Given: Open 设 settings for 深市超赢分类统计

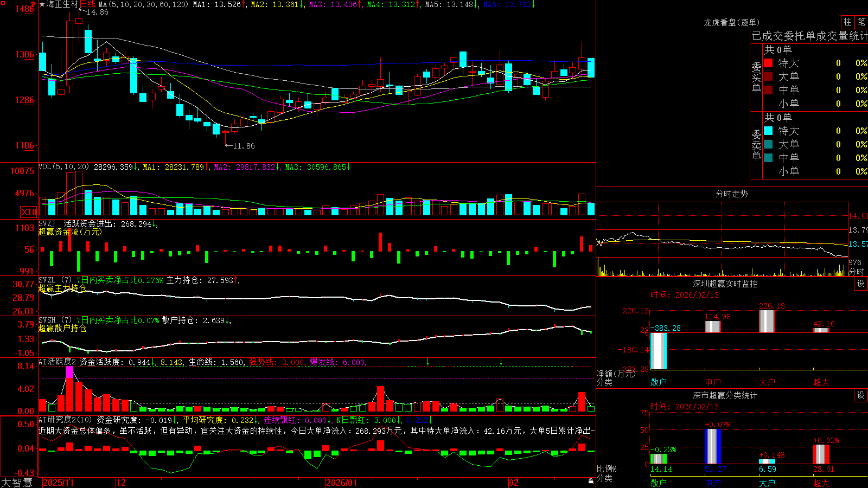Looking at the screenshot, I should coord(861,395).
